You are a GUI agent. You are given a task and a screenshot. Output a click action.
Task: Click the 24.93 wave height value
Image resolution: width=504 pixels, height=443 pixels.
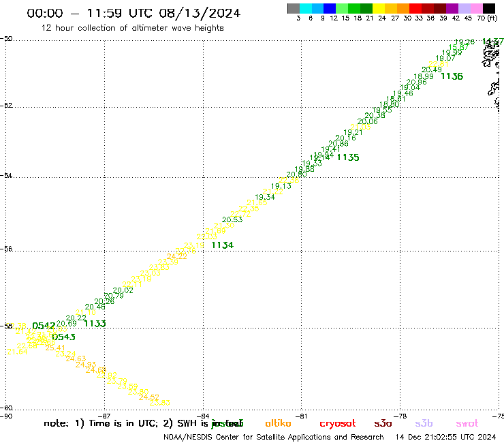pos(86,365)
